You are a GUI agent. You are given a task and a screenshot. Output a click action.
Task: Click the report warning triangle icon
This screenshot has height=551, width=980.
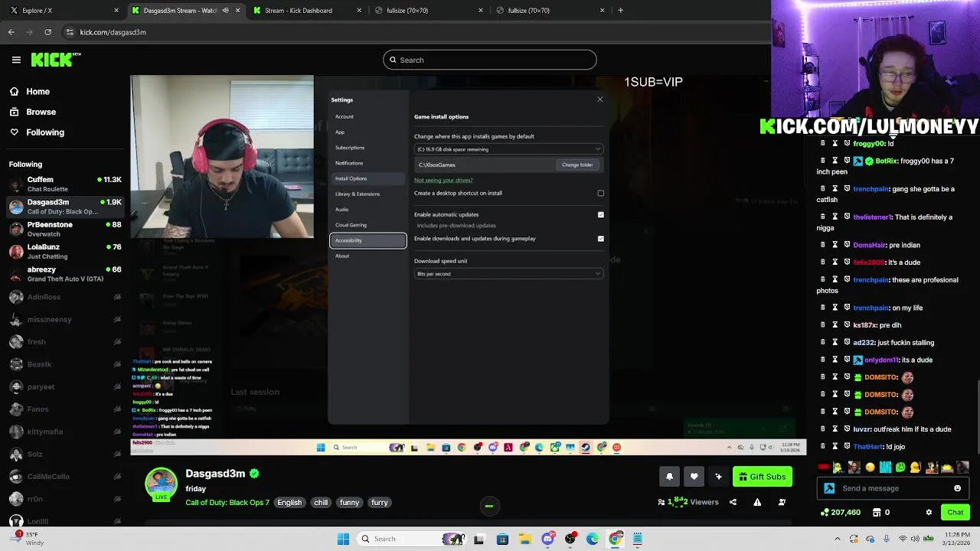tap(757, 502)
